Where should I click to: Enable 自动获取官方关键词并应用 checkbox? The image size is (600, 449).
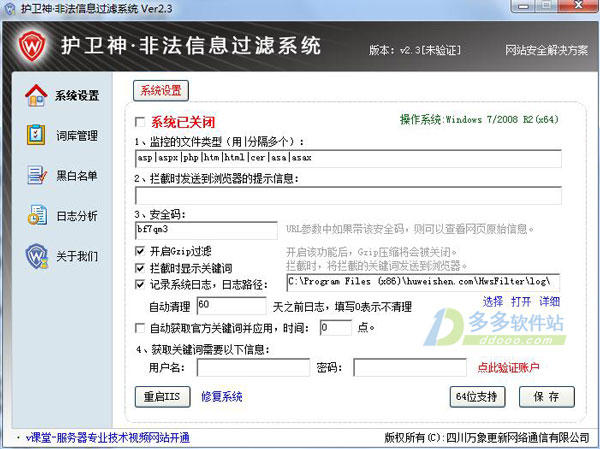coord(140,328)
